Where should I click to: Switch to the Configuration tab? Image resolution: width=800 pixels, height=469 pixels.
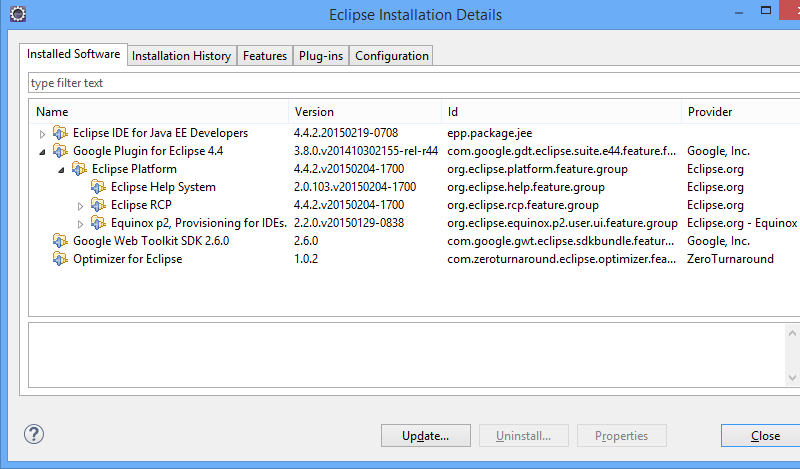pos(391,56)
